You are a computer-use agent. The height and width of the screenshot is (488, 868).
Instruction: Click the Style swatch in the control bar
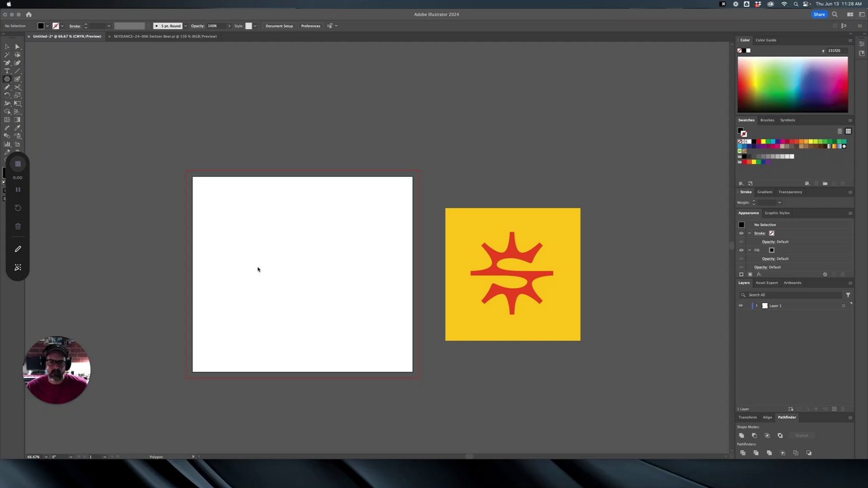pos(248,26)
